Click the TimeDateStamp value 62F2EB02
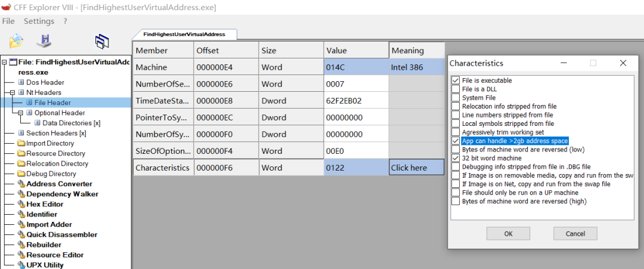This screenshot has width=644, height=269. [x=356, y=101]
